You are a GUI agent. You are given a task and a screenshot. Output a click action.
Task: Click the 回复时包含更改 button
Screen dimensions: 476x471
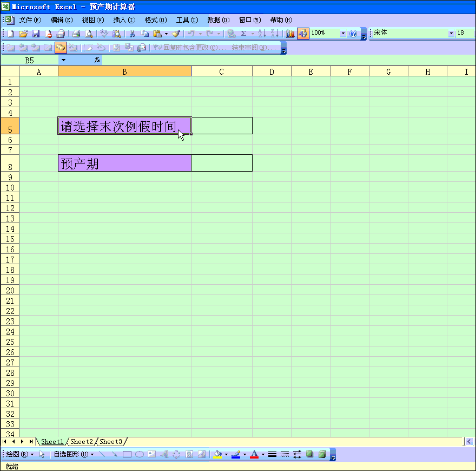(189, 48)
